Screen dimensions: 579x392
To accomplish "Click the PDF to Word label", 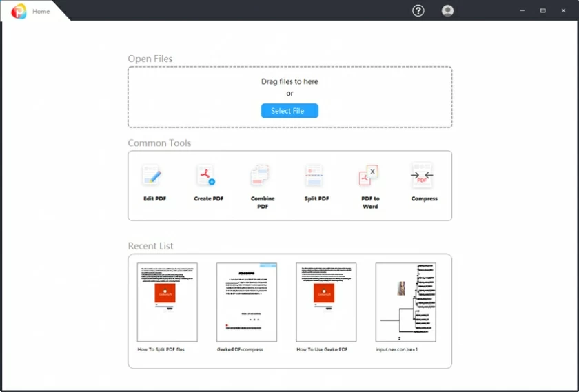I will pyautogui.click(x=370, y=203).
